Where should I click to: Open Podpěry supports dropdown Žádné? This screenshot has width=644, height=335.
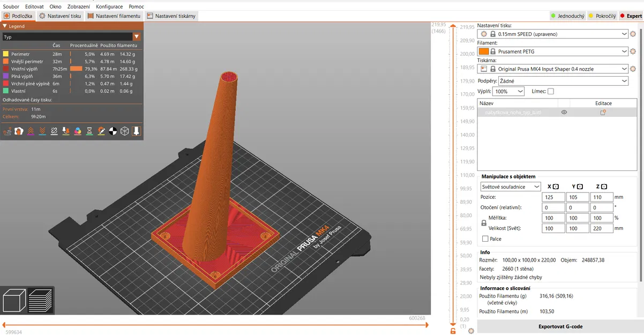pos(563,81)
